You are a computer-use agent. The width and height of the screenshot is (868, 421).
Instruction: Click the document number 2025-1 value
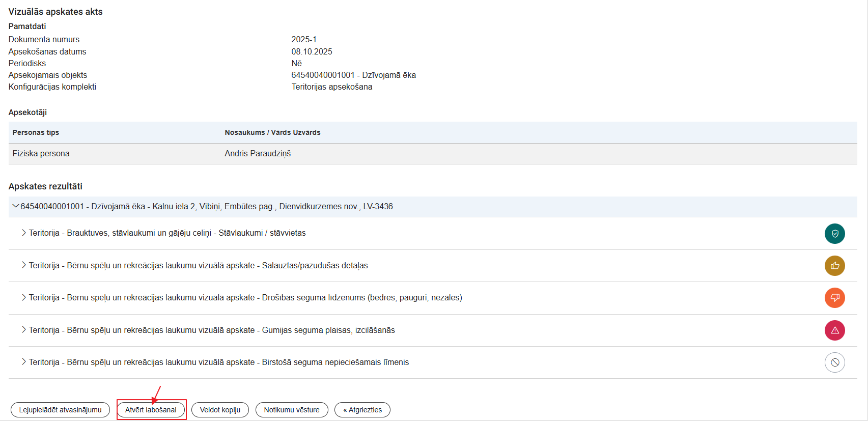point(304,40)
